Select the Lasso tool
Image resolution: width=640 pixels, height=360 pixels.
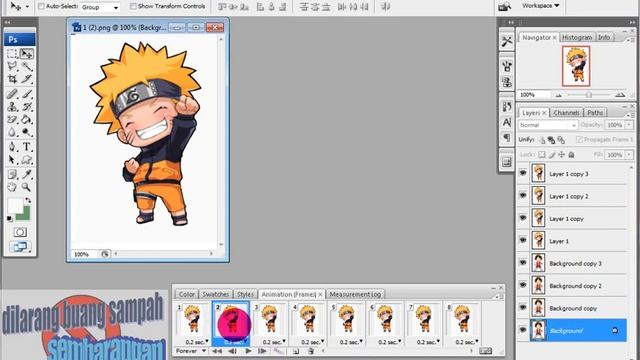click(x=12, y=66)
